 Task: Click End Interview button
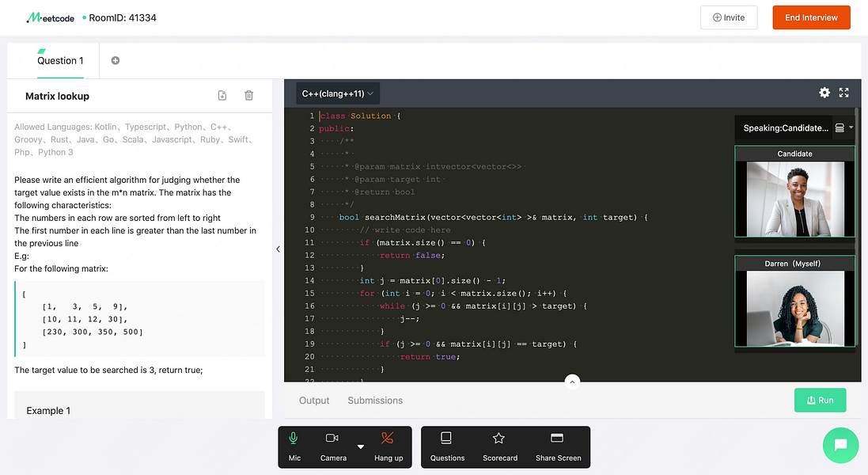(811, 17)
